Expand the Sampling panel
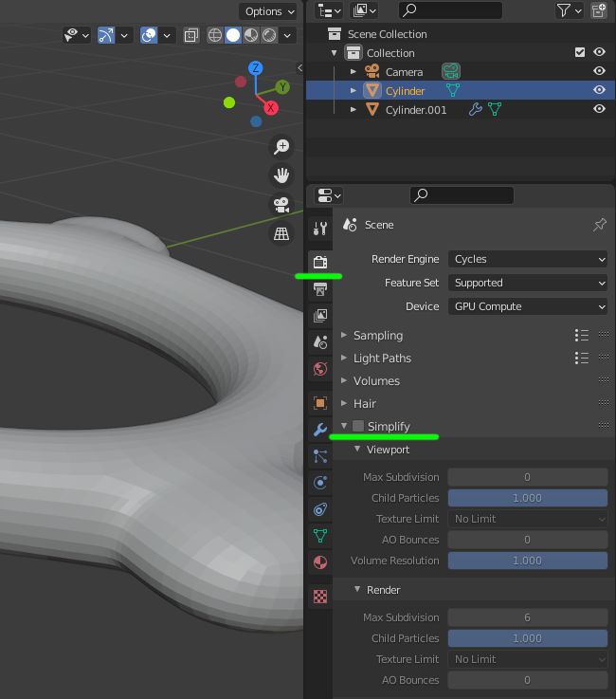The image size is (616, 699). click(344, 335)
